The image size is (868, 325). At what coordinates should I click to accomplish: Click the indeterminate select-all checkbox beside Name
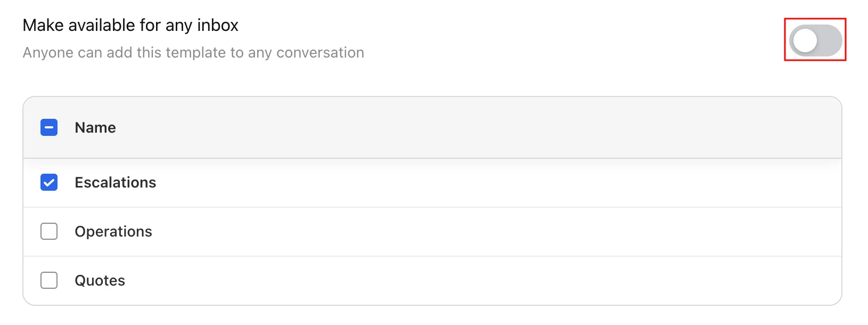(49, 128)
